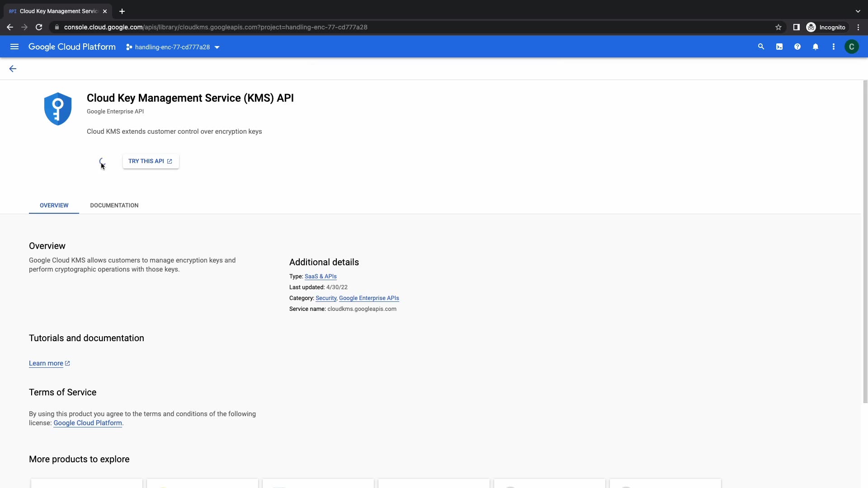Open the three-dot settings menu in header
The height and width of the screenshot is (488, 868).
pyautogui.click(x=834, y=47)
